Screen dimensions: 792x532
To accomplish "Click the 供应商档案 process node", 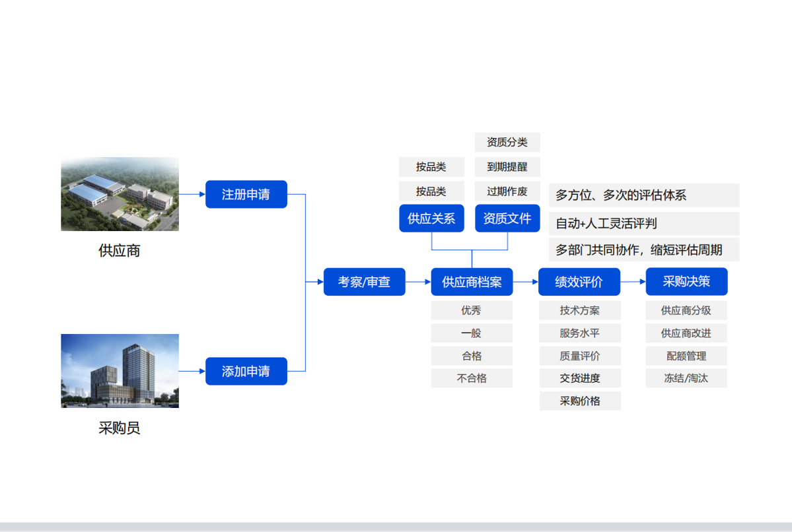I will [x=472, y=282].
